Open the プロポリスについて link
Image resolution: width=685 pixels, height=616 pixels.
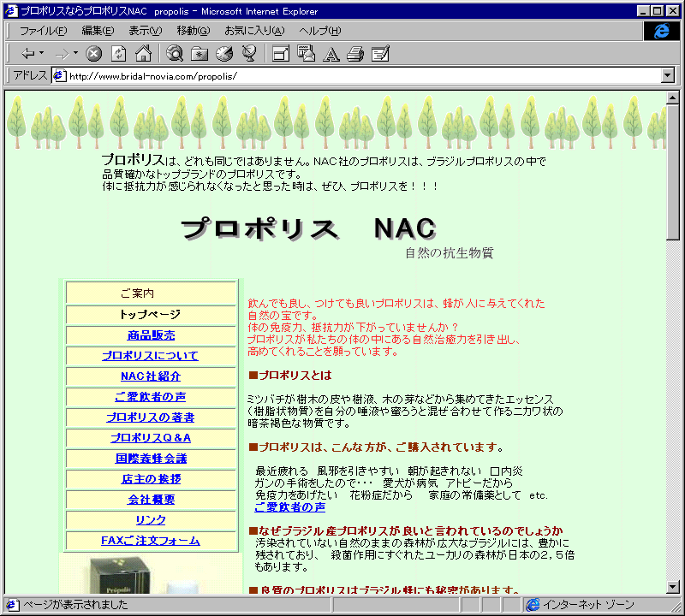pos(151,356)
